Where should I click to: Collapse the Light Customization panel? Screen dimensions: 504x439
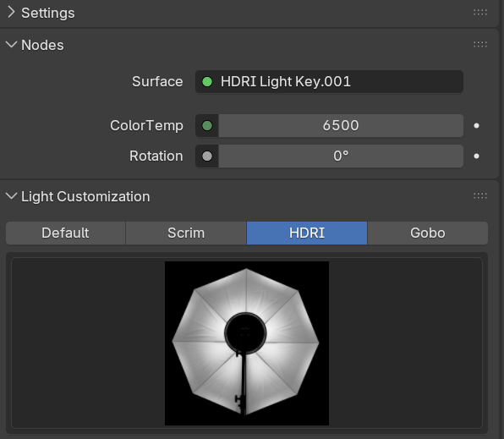(11, 196)
